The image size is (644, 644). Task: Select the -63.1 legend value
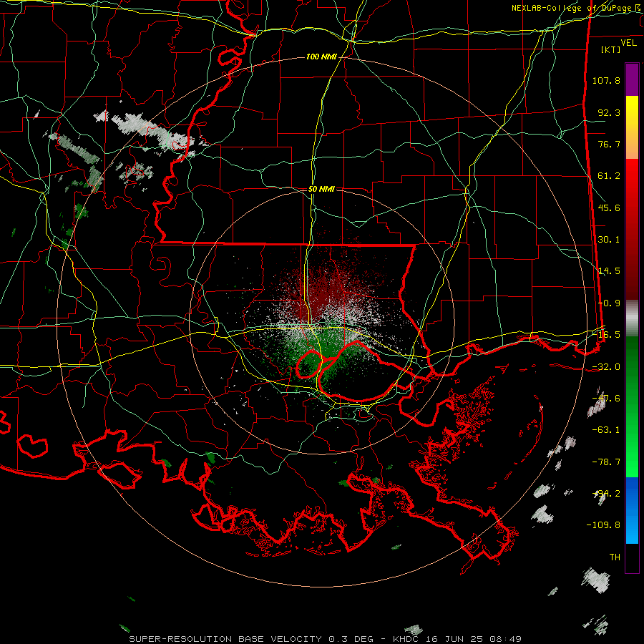point(606,429)
